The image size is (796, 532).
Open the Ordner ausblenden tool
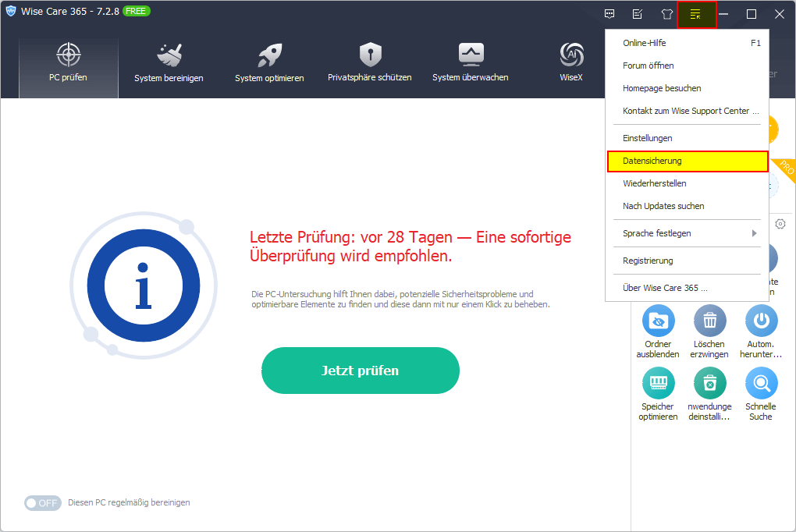click(658, 332)
